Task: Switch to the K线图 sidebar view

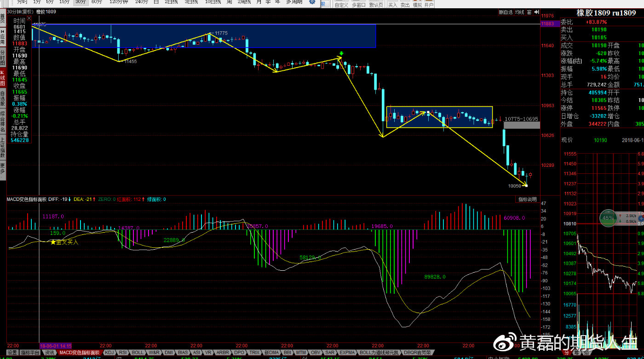Action: 3,78
